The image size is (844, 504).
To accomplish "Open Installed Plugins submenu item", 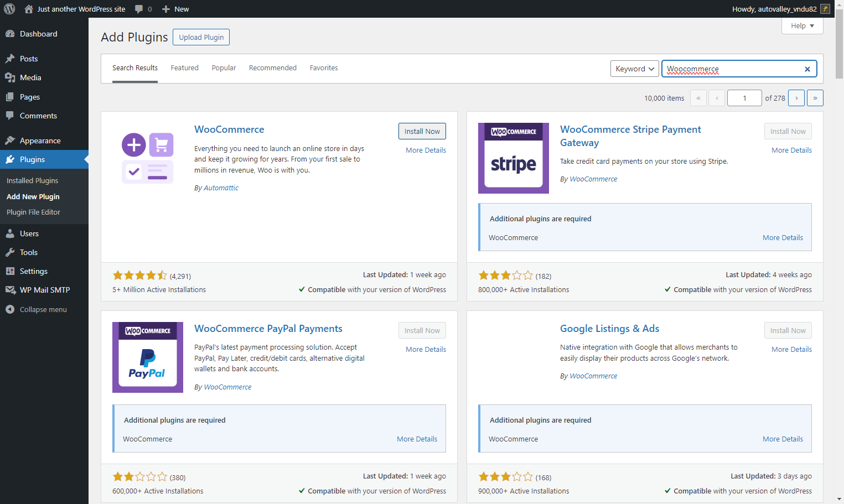I will point(32,181).
